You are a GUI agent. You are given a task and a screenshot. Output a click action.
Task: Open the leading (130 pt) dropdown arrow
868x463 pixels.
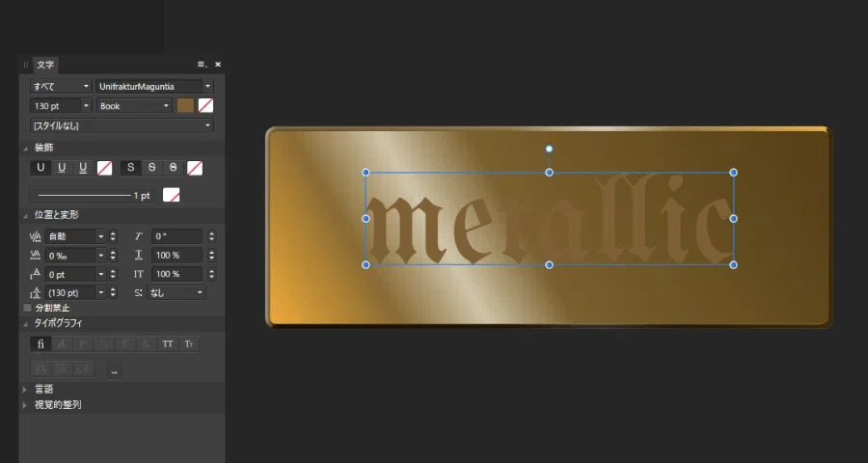[100, 292]
